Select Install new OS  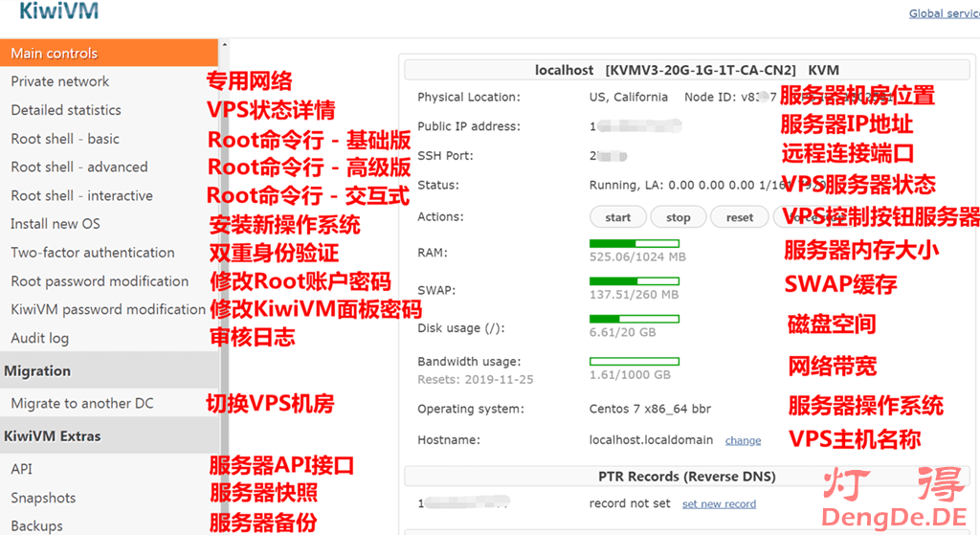pos(55,224)
